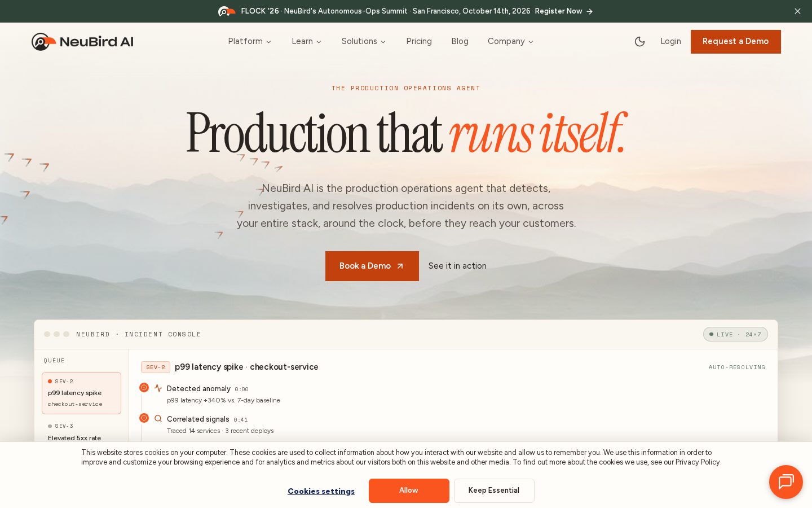Click See it in action link
Viewport: 812px width, 508px height.
457,266
